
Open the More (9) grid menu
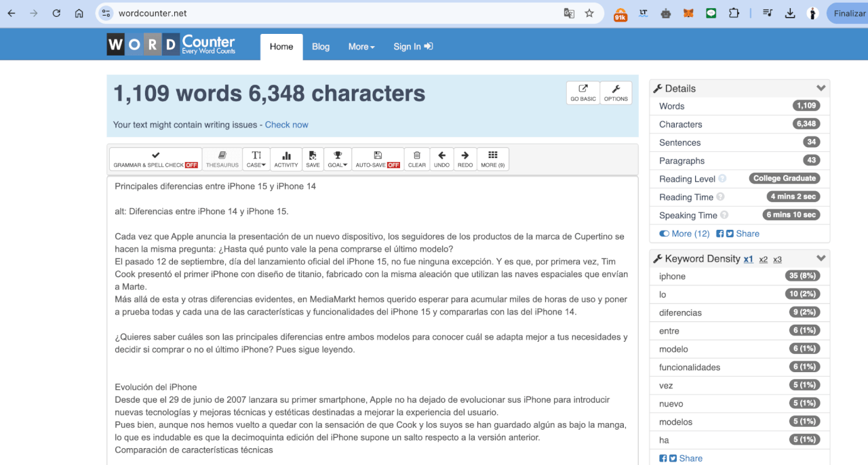coord(493,159)
